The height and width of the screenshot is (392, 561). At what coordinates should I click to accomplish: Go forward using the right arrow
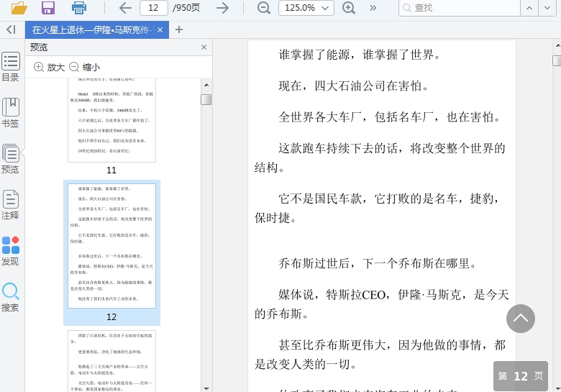click(x=223, y=8)
